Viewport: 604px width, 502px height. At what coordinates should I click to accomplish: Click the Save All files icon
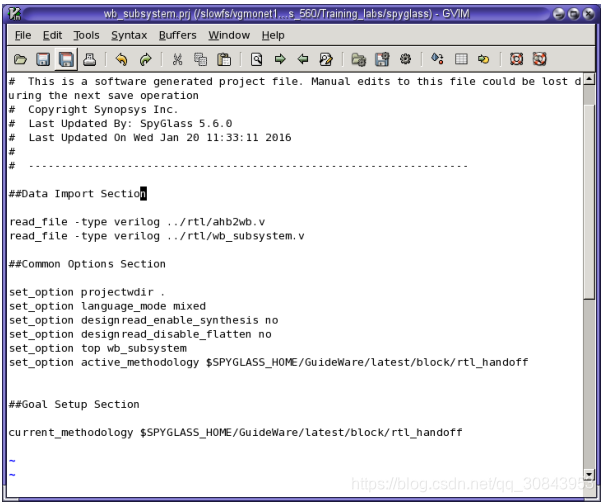(x=66, y=60)
